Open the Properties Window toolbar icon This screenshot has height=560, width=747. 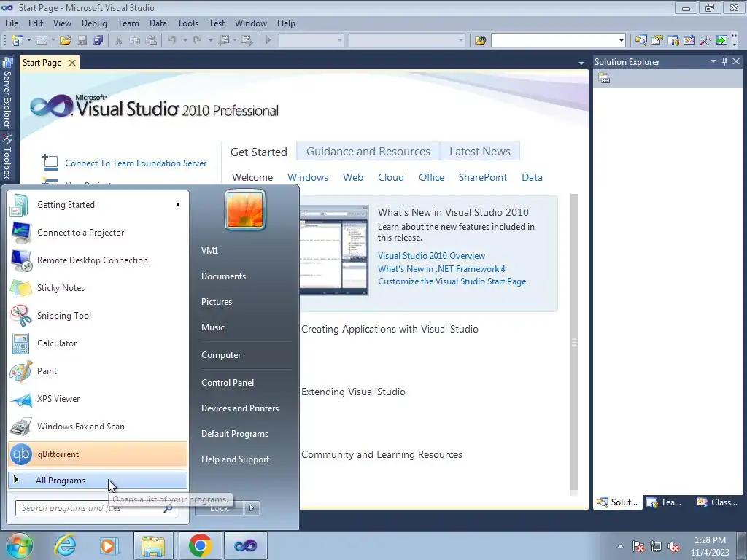657,41
